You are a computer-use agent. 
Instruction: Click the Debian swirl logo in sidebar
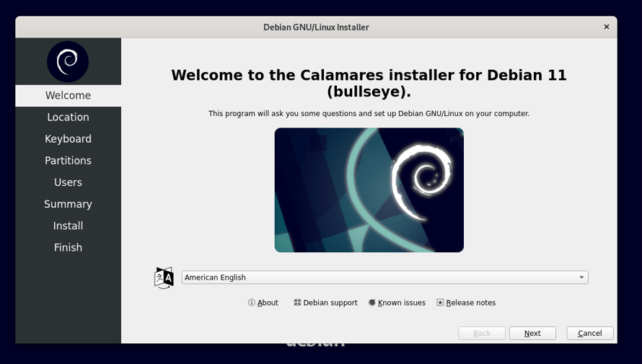(x=68, y=62)
